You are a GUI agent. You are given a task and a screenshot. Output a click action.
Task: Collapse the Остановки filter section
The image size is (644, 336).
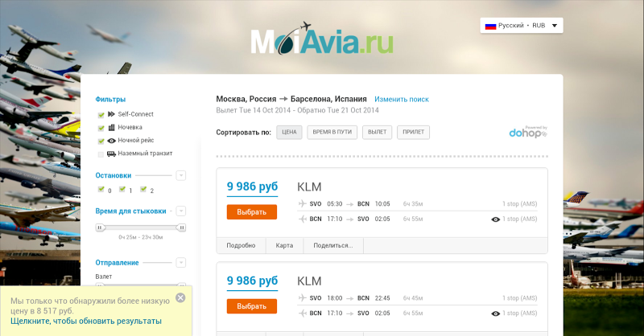click(181, 175)
